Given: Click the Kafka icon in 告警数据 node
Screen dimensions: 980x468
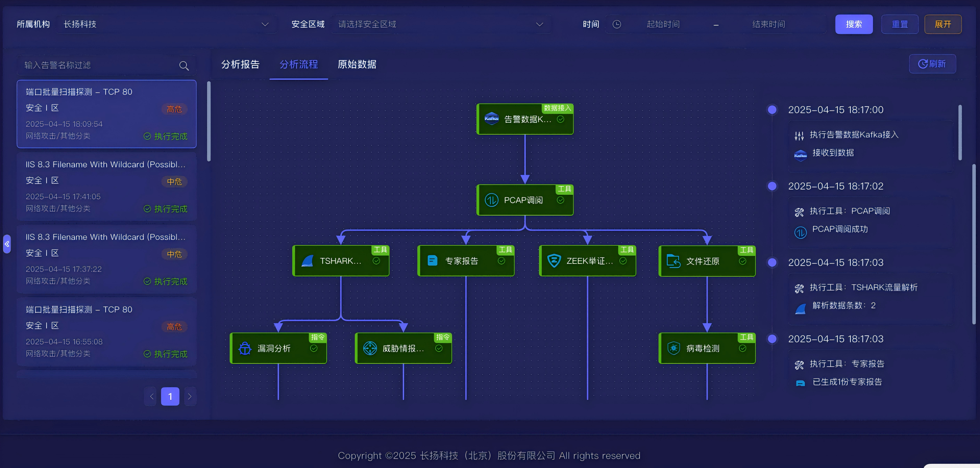Looking at the screenshot, I should 491,119.
